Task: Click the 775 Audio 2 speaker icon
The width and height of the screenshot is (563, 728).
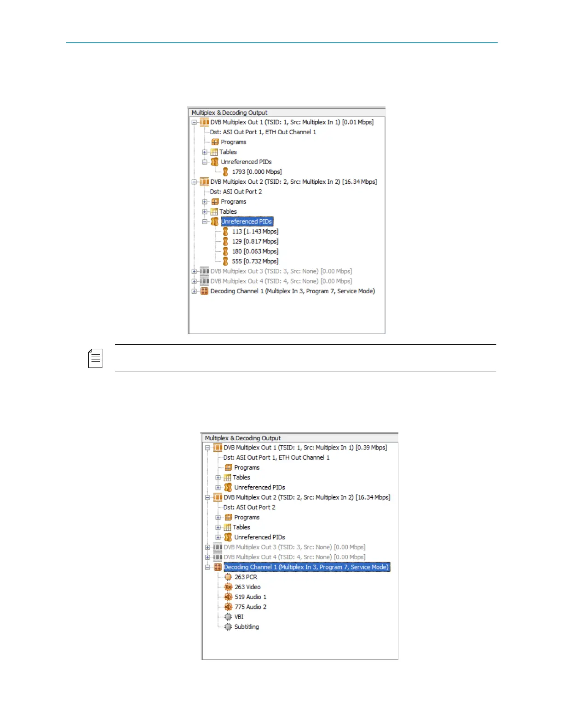Action: tap(228, 607)
